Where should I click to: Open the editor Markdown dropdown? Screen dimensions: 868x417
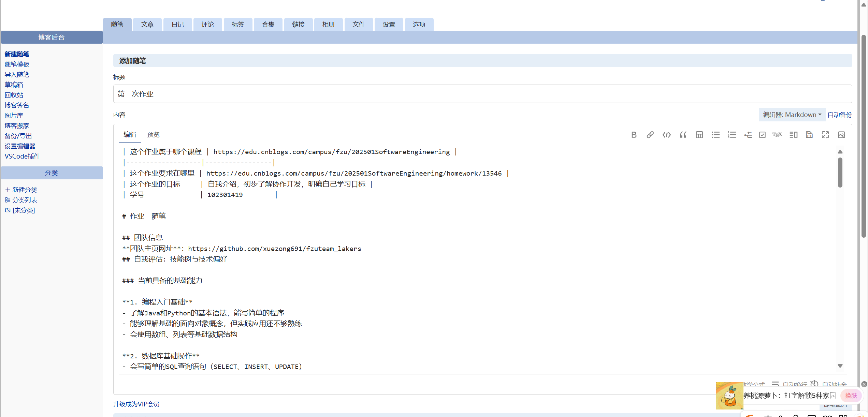pos(792,115)
